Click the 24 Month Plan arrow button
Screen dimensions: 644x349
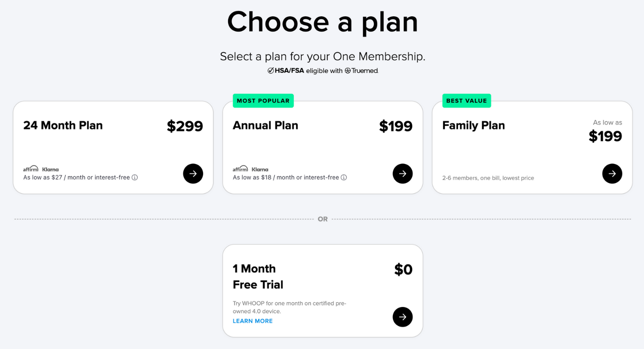tap(193, 173)
